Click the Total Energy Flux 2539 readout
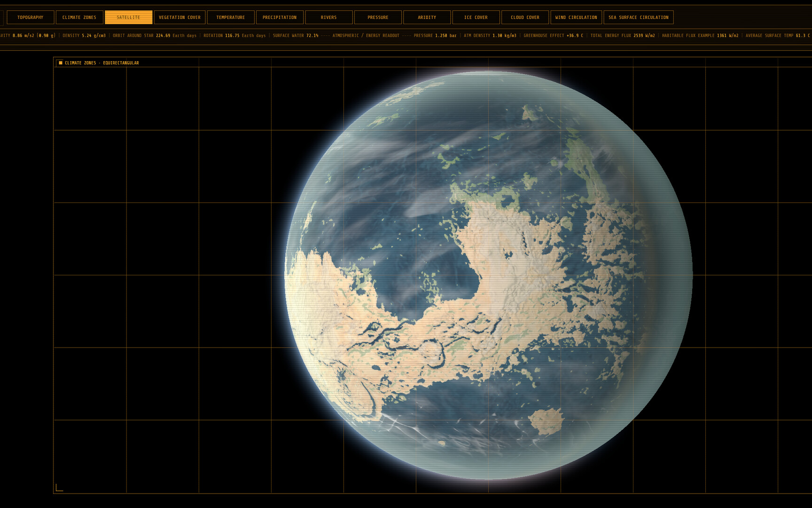Viewport: 812px width, 508px height. [x=623, y=36]
